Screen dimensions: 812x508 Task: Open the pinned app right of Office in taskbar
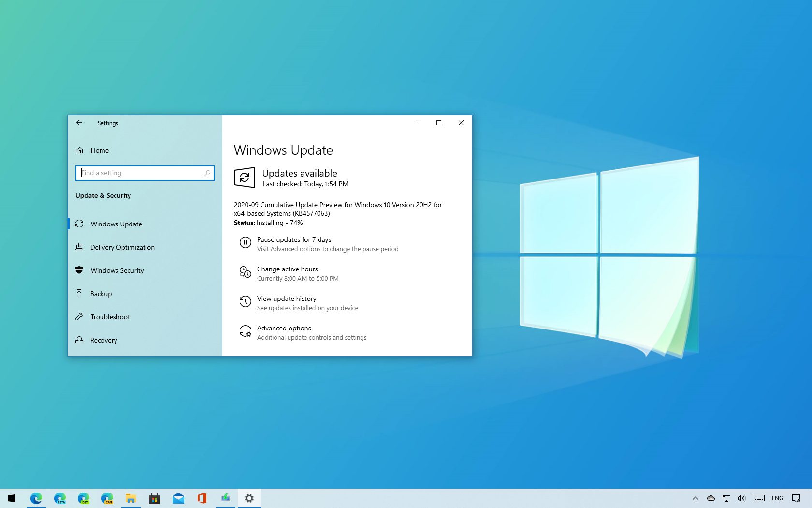pyautogui.click(x=226, y=498)
